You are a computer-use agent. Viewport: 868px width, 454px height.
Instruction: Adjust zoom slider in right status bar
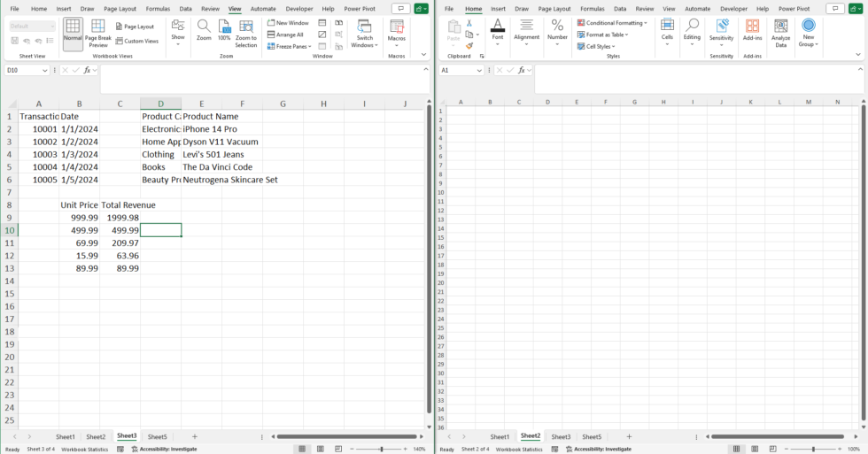813,449
